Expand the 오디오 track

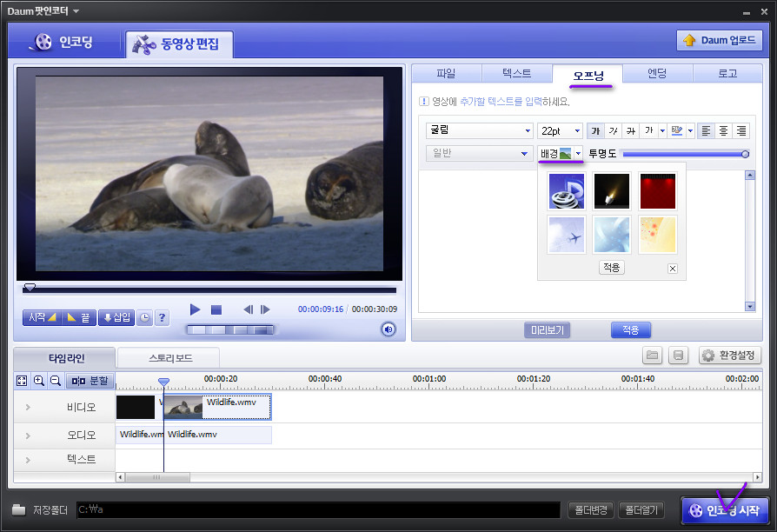[28, 436]
